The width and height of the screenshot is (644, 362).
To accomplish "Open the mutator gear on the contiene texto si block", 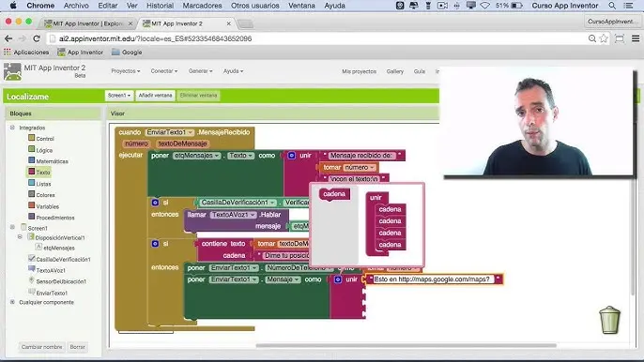I will 155,244.
